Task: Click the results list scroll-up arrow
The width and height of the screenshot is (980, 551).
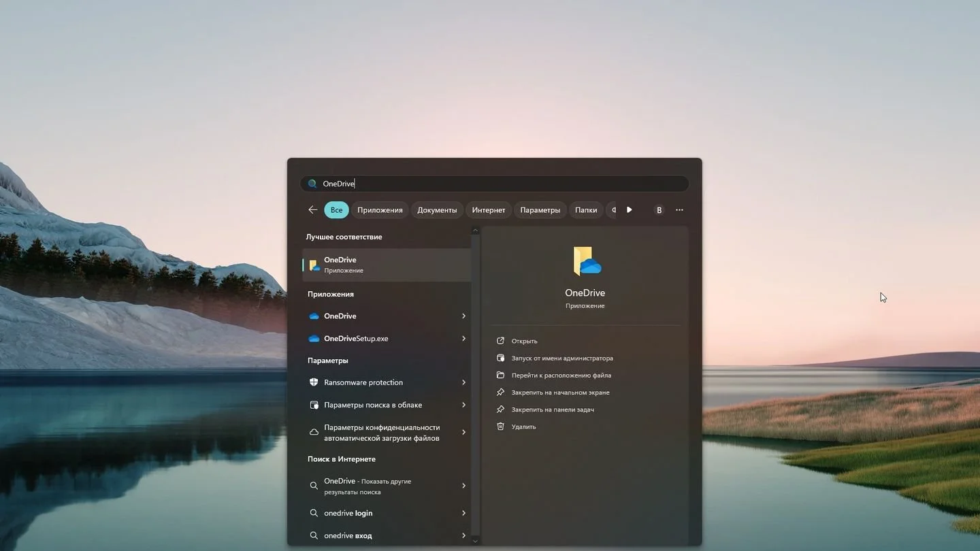Action: pyautogui.click(x=475, y=231)
